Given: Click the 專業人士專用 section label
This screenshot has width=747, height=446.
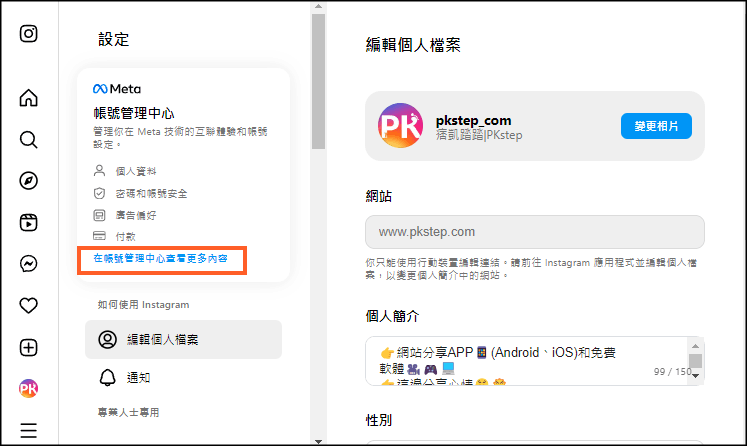Looking at the screenshot, I should pyautogui.click(x=128, y=412).
